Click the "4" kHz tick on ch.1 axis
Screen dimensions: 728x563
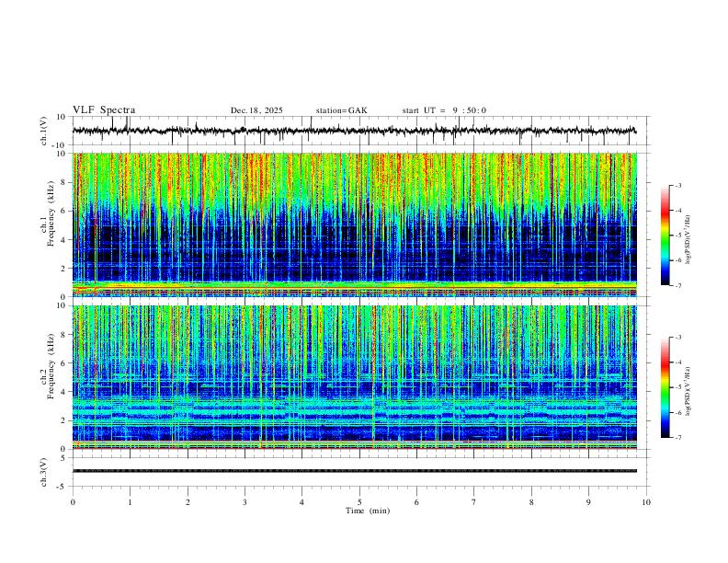click(x=63, y=239)
